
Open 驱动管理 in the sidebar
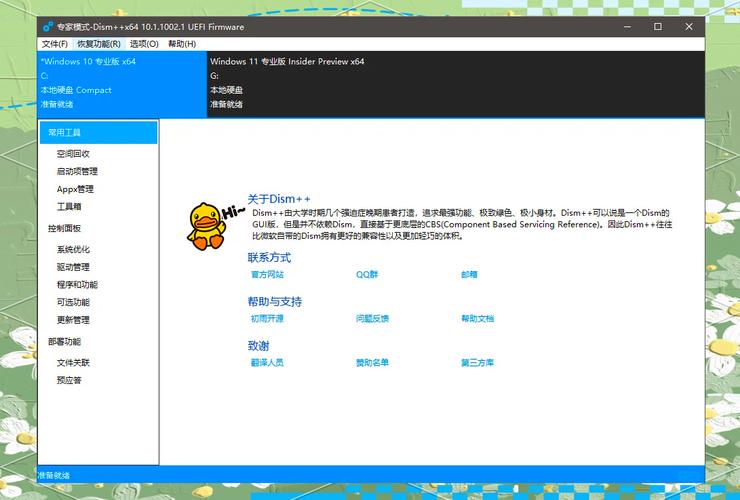[x=73, y=267]
